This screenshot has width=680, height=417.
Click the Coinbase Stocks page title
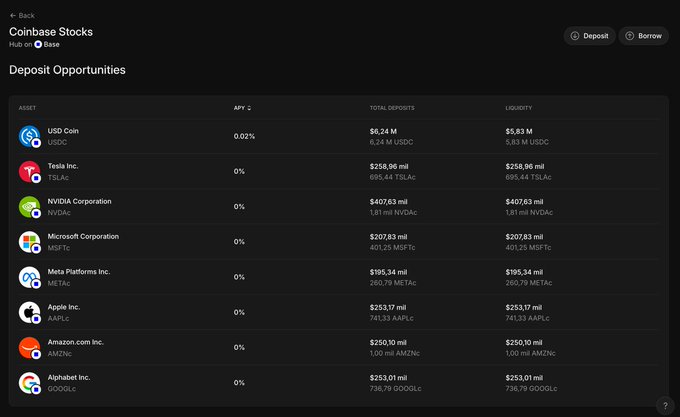[x=51, y=32]
